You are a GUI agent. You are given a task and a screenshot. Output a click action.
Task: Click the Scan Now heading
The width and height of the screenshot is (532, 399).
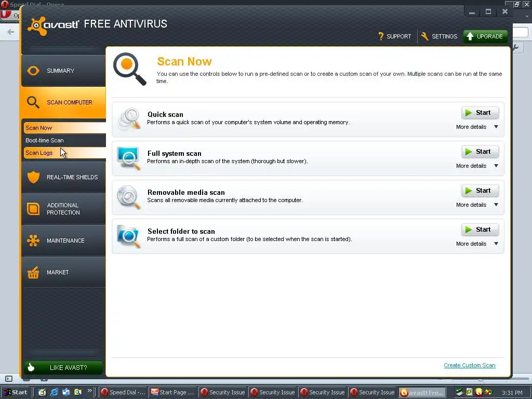(x=184, y=61)
